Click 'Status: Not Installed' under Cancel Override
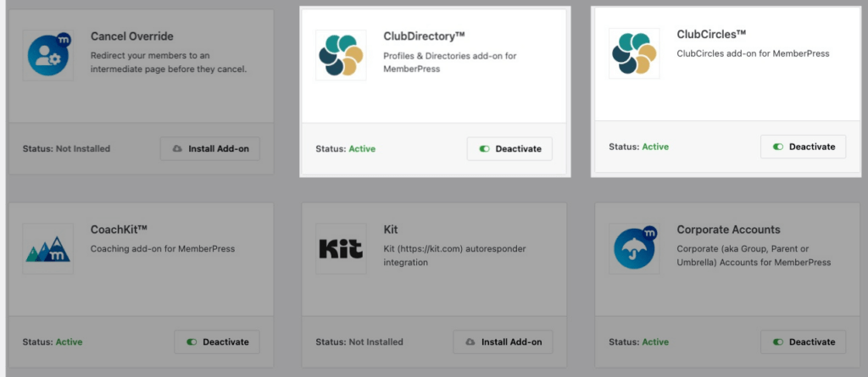The width and height of the screenshot is (868, 377). pos(66,149)
